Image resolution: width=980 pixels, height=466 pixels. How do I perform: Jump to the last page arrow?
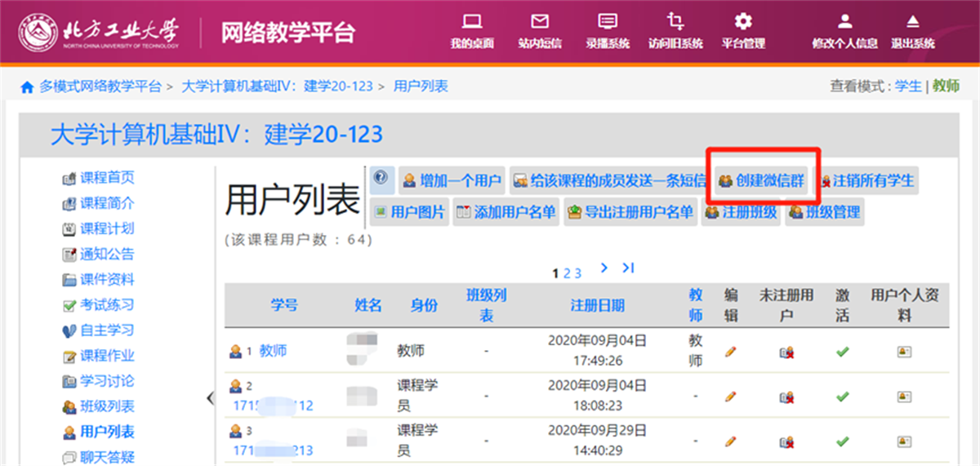(x=628, y=269)
